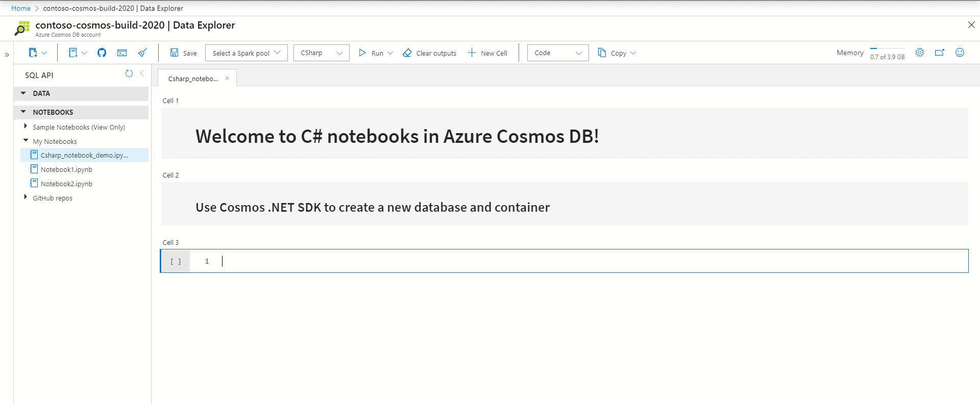
Task: Click the 'Azure Cosmos DB account' subtitle
Action: 68,35
